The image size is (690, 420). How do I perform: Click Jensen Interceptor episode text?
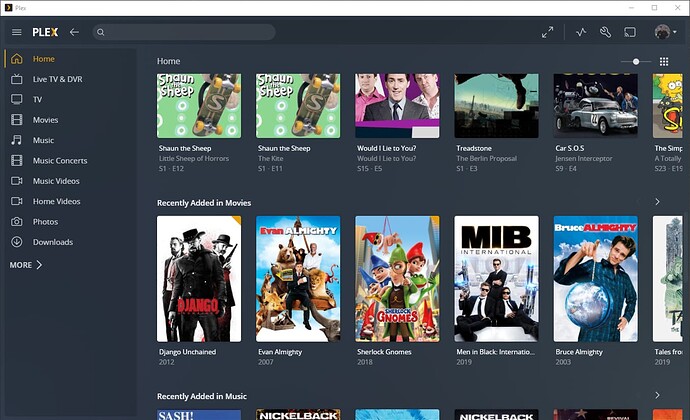584,158
